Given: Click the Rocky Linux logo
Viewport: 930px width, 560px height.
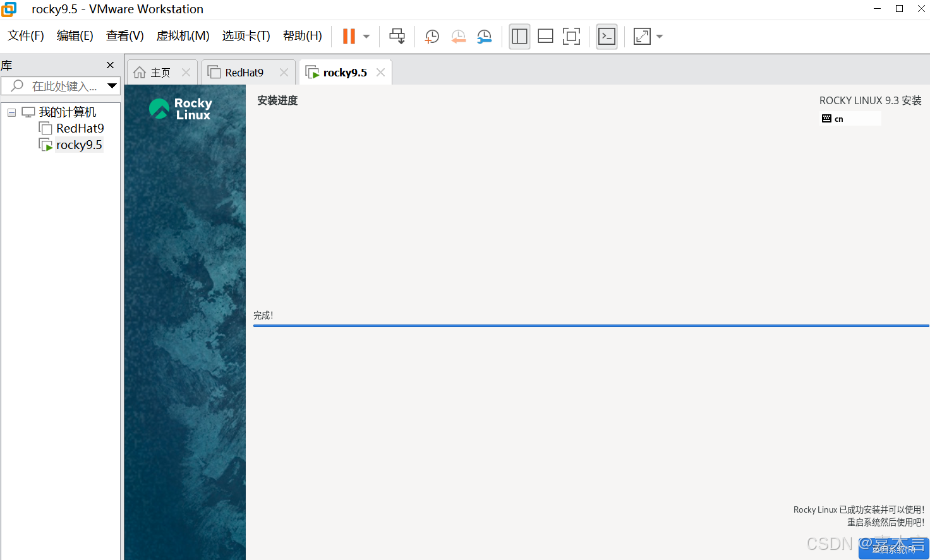Looking at the screenshot, I should coord(181,109).
